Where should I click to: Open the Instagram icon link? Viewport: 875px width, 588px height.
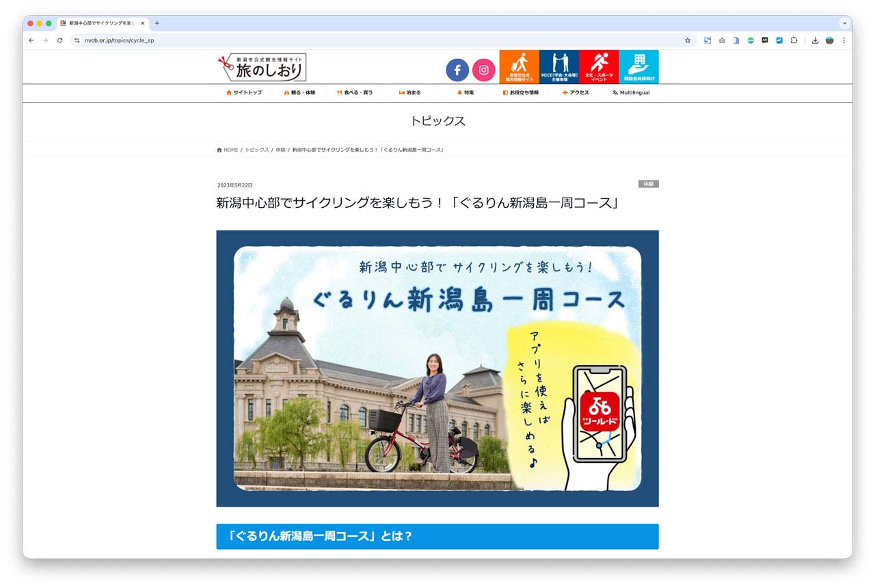483,70
